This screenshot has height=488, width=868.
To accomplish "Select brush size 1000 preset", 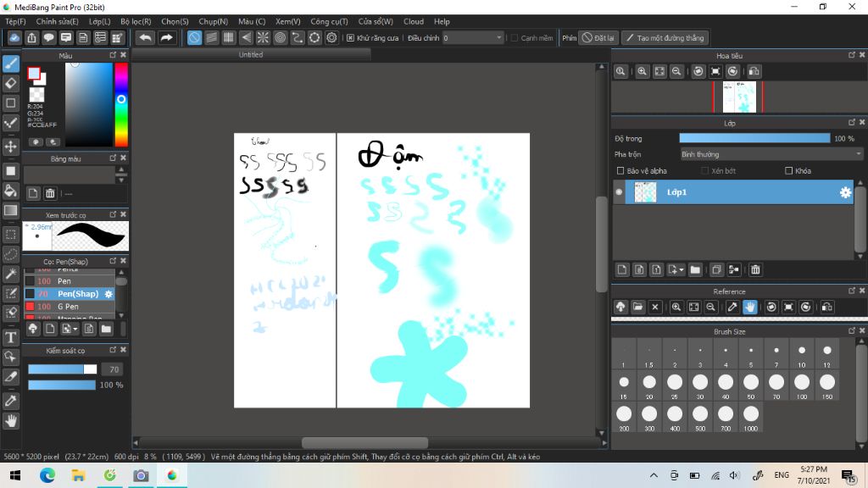I will (x=751, y=417).
